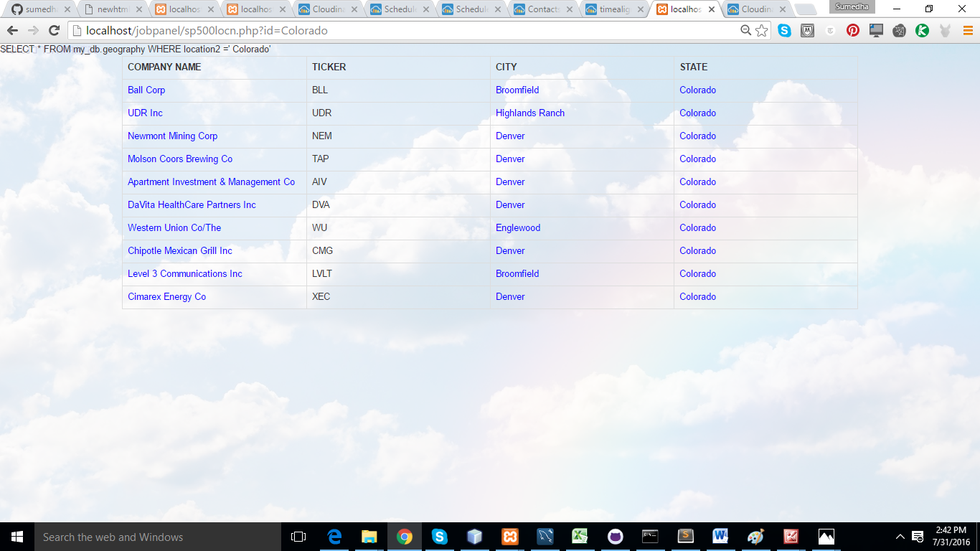Click the Pinterest extension icon
980x551 pixels.
tap(853, 31)
